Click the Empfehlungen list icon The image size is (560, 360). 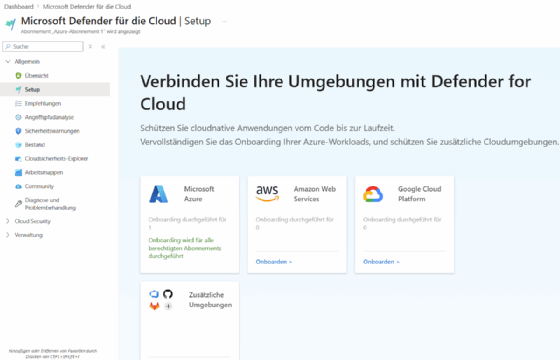click(x=18, y=103)
